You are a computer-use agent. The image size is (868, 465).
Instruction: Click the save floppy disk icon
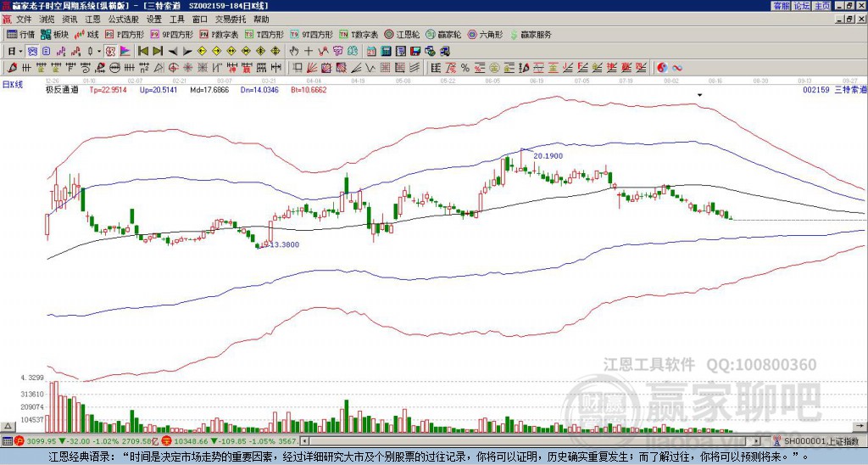tap(415, 51)
